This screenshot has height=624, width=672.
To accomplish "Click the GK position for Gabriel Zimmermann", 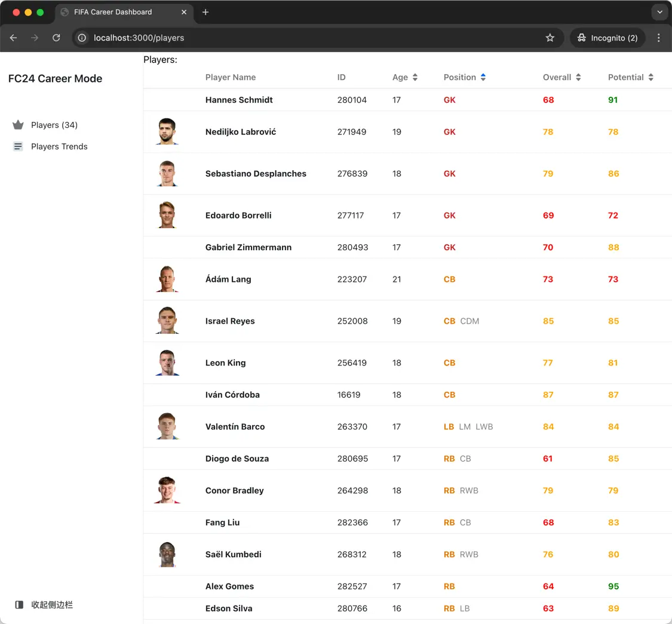I will point(449,247).
